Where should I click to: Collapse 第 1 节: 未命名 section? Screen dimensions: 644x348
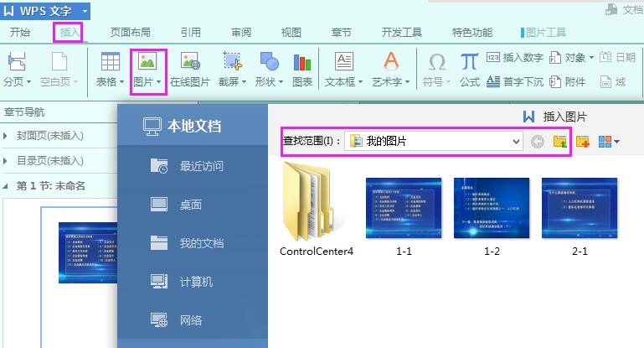point(5,186)
